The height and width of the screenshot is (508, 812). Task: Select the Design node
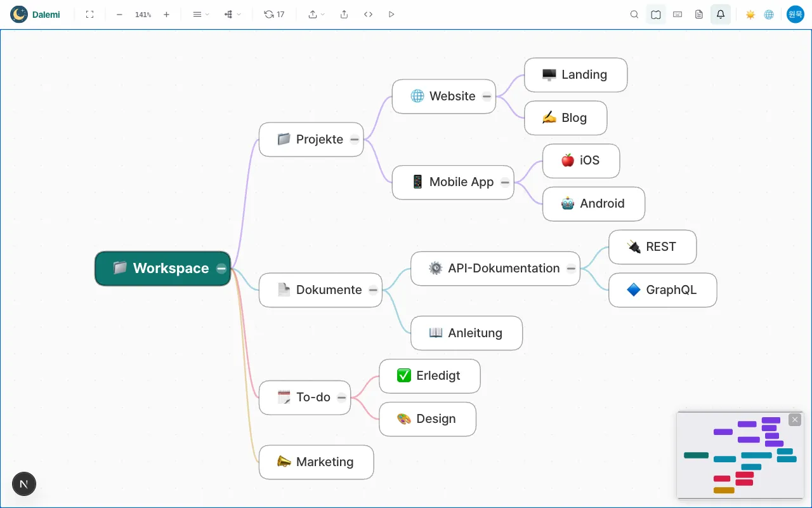428,419
